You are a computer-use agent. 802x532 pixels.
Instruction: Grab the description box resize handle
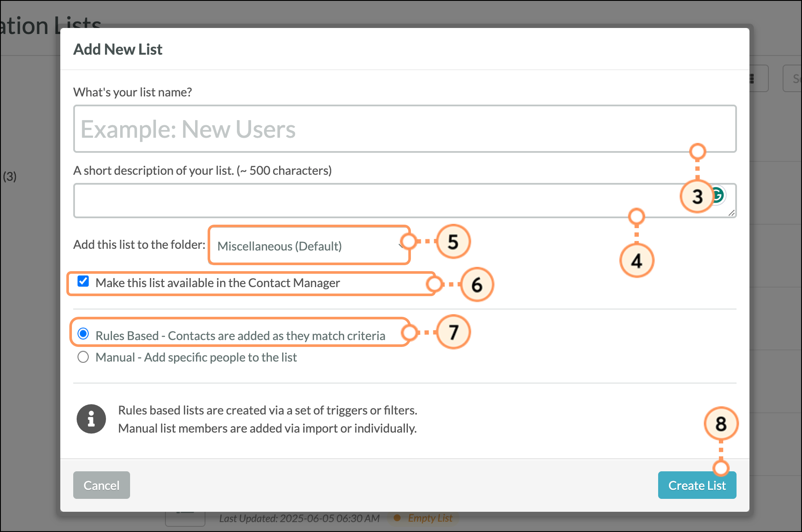[731, 213]
